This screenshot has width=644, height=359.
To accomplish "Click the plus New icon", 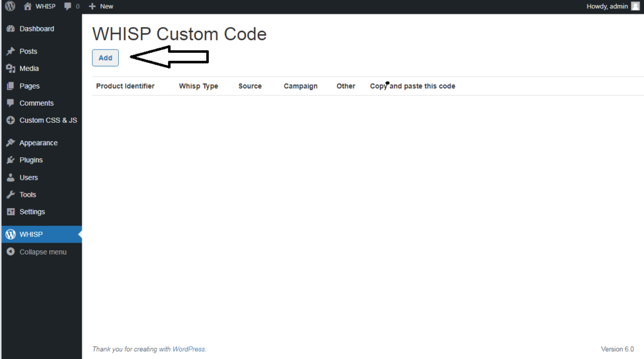I will pyautogui.click(x=92, y=6).
